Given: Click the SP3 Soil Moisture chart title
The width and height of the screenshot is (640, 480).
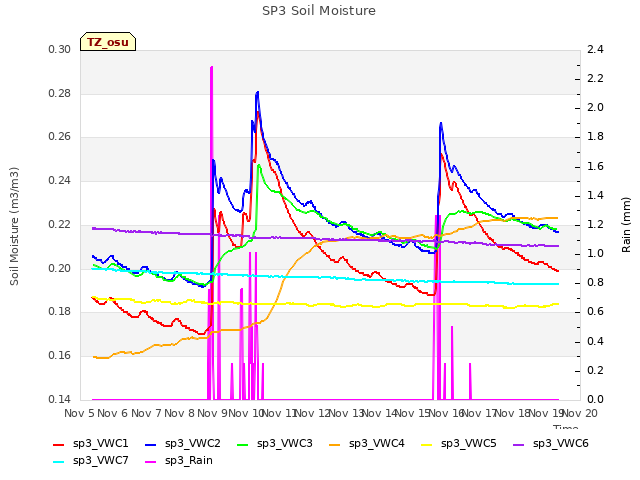Looking at the screenshot, I should [318, 11].
